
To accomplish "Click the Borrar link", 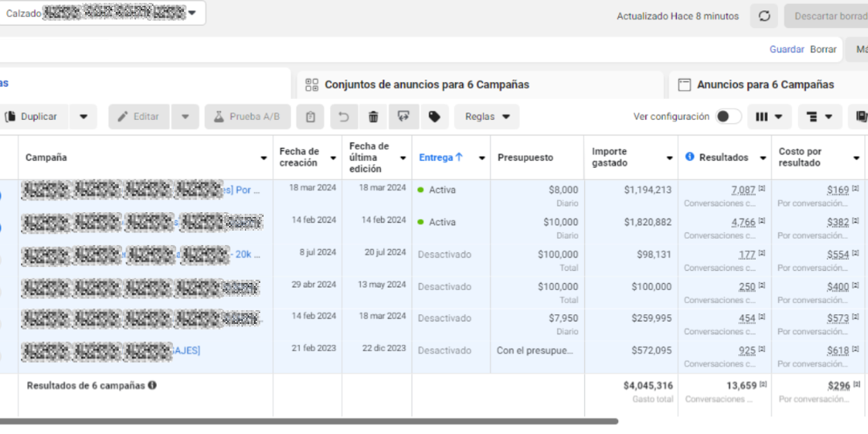I will pyautogui.click(x=823, y=49).
